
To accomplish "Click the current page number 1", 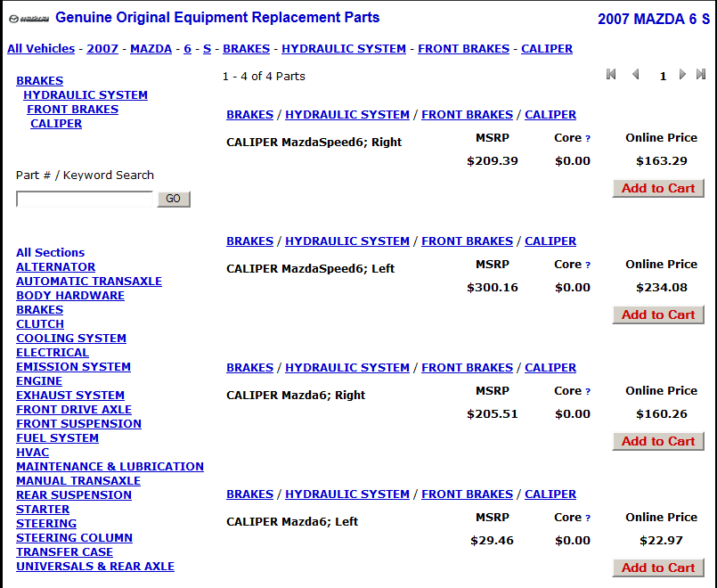I will click(663, 77).
